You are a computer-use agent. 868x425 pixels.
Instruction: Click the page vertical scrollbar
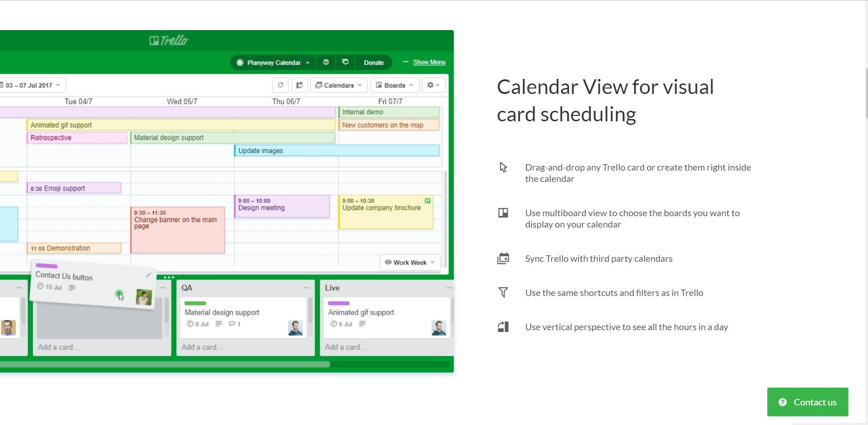click(x=866, y=93)
